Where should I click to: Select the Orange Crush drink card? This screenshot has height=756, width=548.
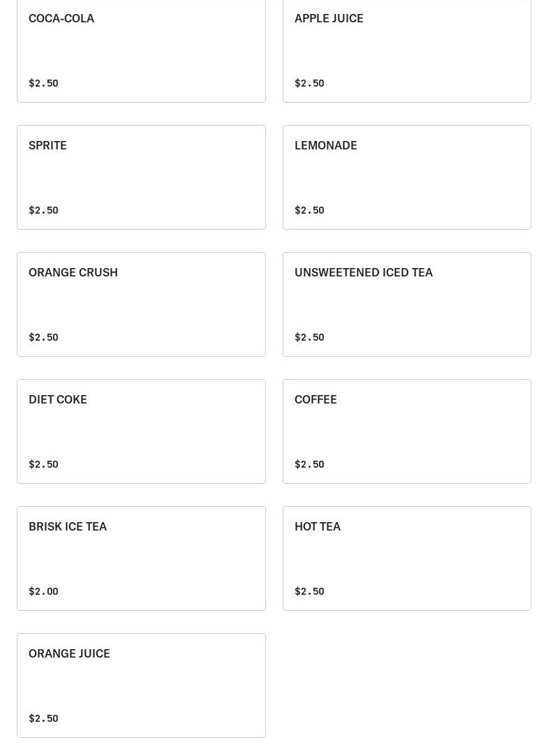coord(141,304)
